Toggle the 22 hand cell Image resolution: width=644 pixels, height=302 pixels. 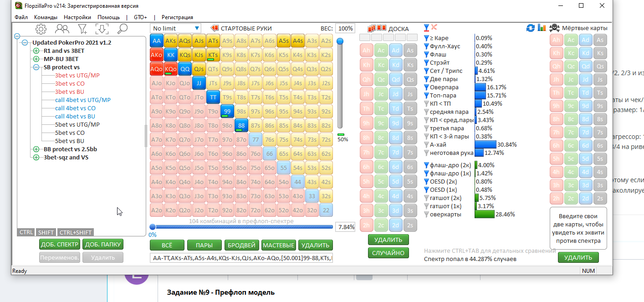point(326,210)
